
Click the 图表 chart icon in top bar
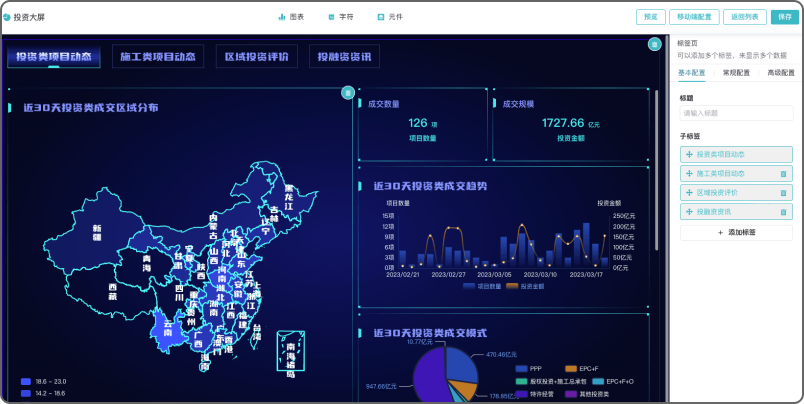coord(282,17)
